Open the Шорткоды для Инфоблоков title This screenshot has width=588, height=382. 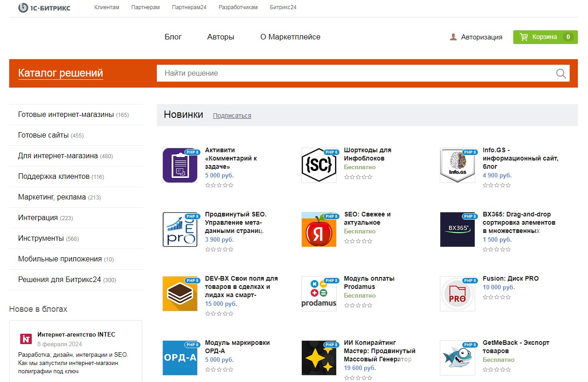click(367, 154)
